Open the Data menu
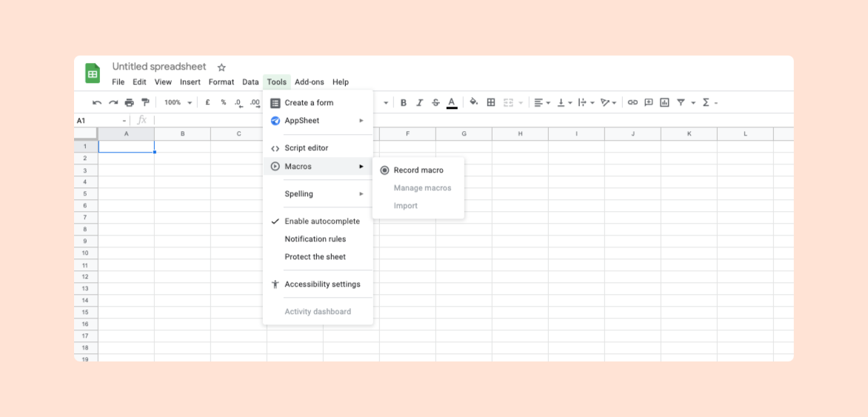Viewport: 868px width, 417px height. click(250, 82)
